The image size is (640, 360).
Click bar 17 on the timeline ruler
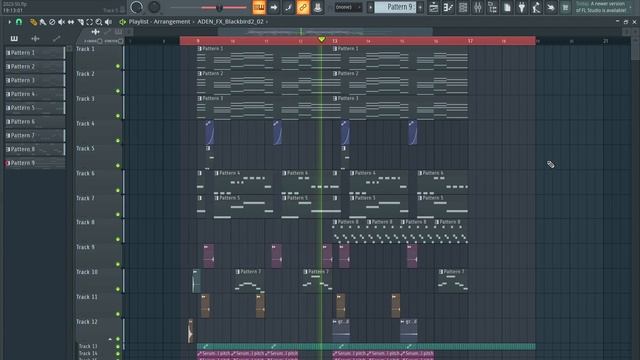470,41
